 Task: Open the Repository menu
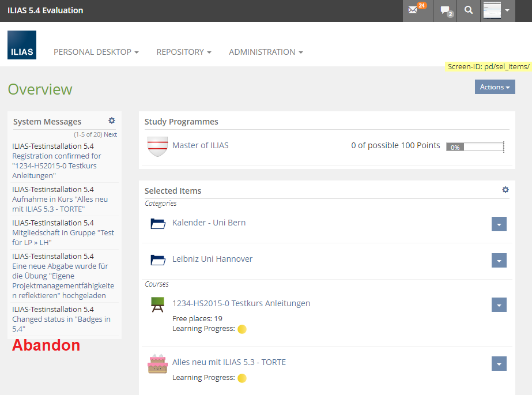(x=183, y=52)
